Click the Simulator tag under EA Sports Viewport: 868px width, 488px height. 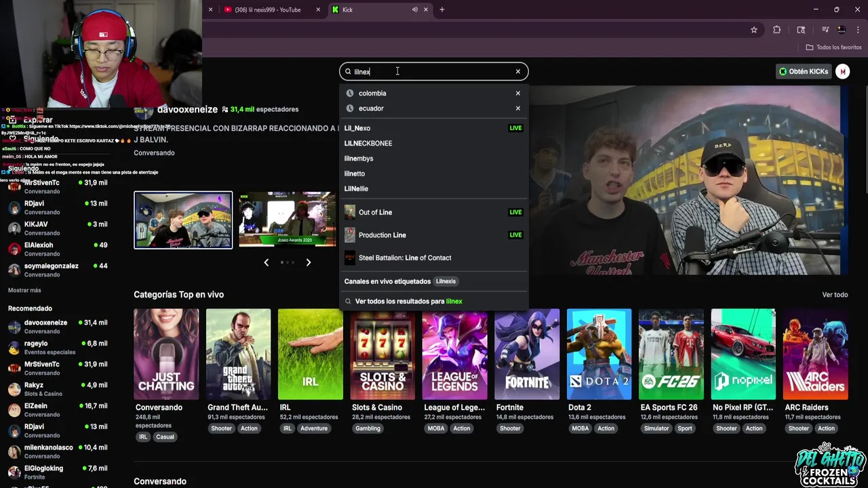[656, 428]
